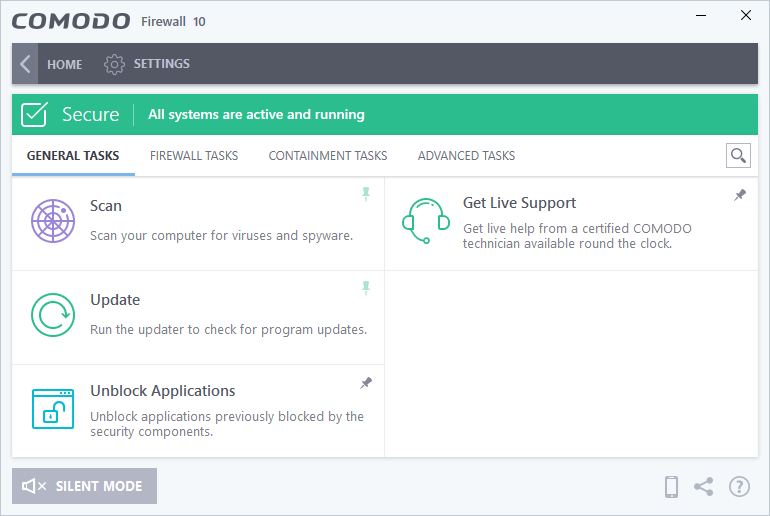Go to Home view
This screenshot has width=770, height=516.
[65, 64]
